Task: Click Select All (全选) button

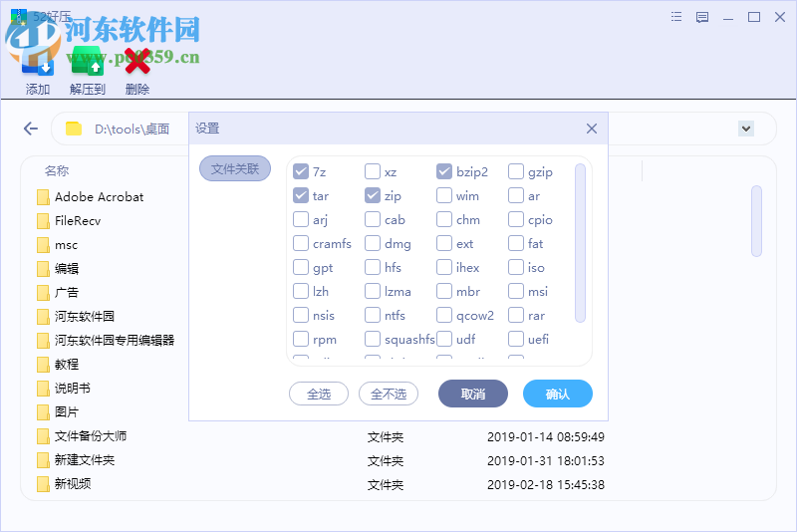Action: pyautogui.click(x=319, y=394)
